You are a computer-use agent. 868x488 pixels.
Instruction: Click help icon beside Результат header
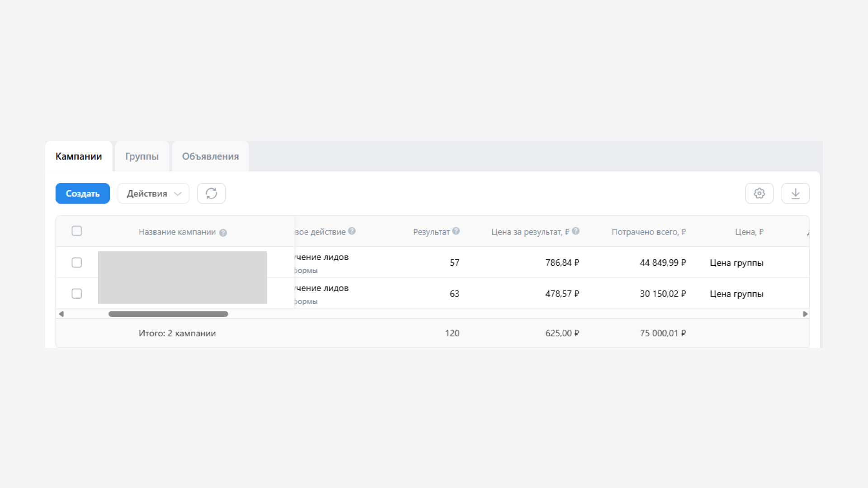click(456, 231)
